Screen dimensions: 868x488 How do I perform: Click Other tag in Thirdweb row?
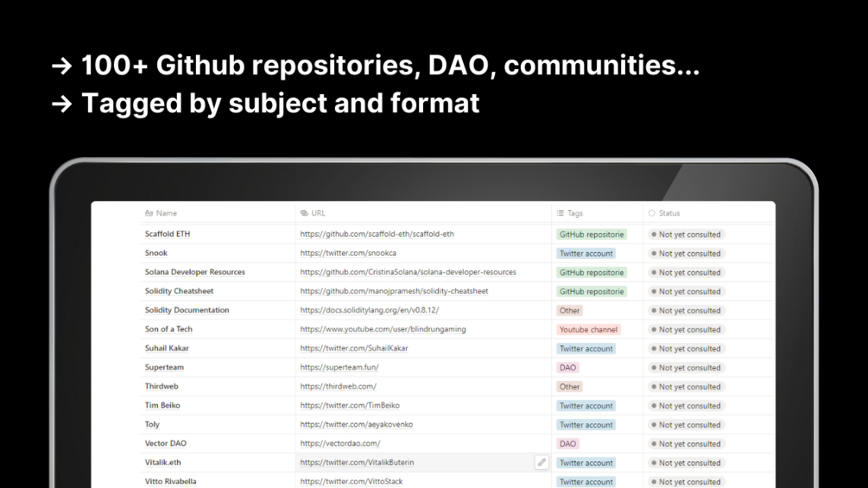coord(569,387)
